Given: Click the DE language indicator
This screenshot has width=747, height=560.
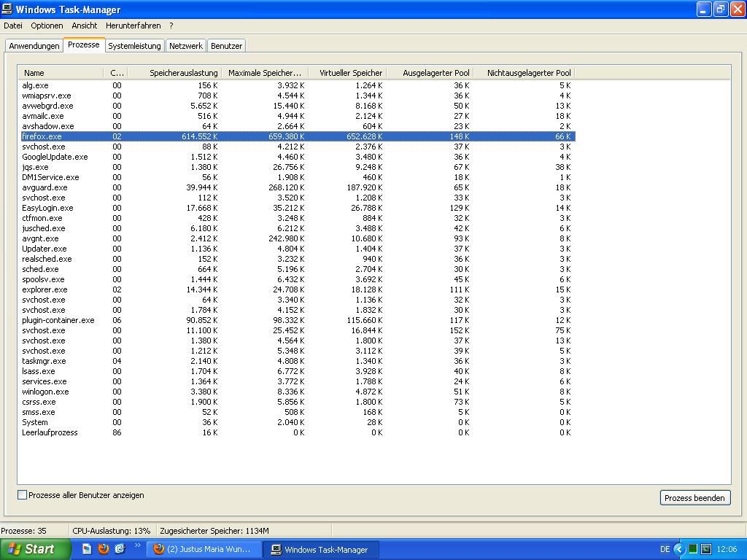Looking at the screenshot, I should 665,549.
